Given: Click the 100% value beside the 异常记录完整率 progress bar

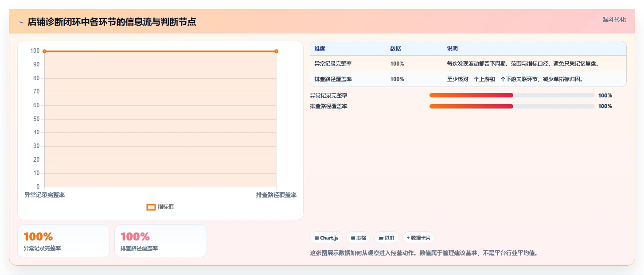Looking at the screenshot, I should tap(605, 96).
